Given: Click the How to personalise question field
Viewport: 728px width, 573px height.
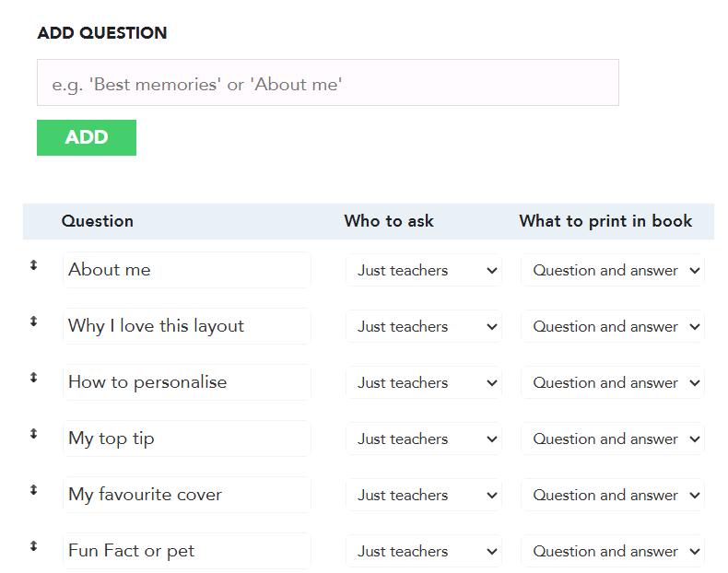Looking at the screenshot, I should pos(186,383).
